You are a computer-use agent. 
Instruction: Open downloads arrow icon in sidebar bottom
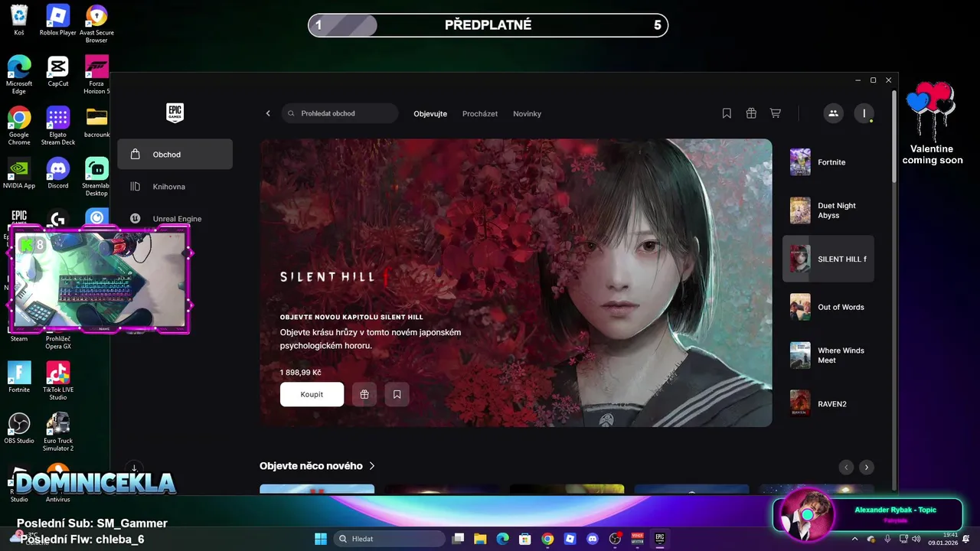(134, 468)
